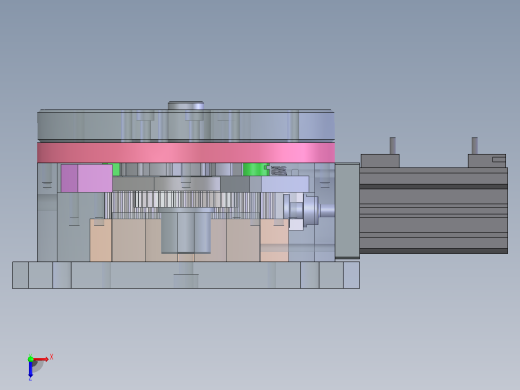Screen dimensions: 520x390
Task: Click the peach-colored lower housing block
Action: coord(189,240)
